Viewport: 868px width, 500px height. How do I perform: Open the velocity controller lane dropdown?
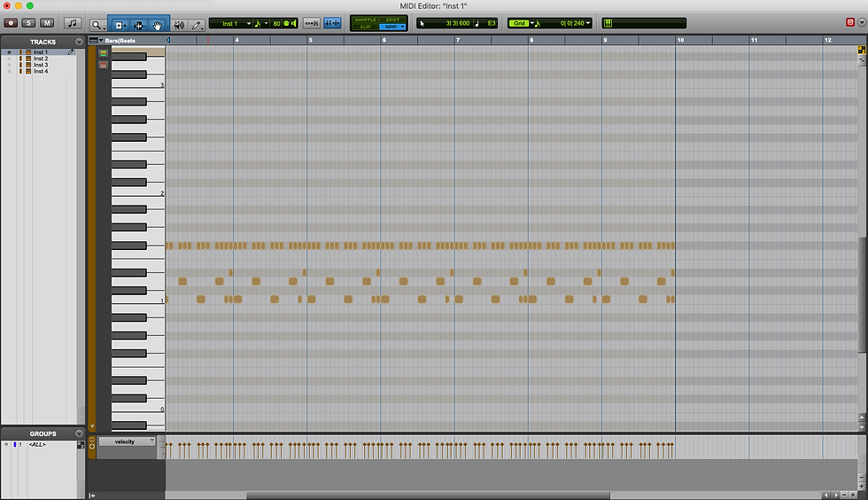point(128,441)
